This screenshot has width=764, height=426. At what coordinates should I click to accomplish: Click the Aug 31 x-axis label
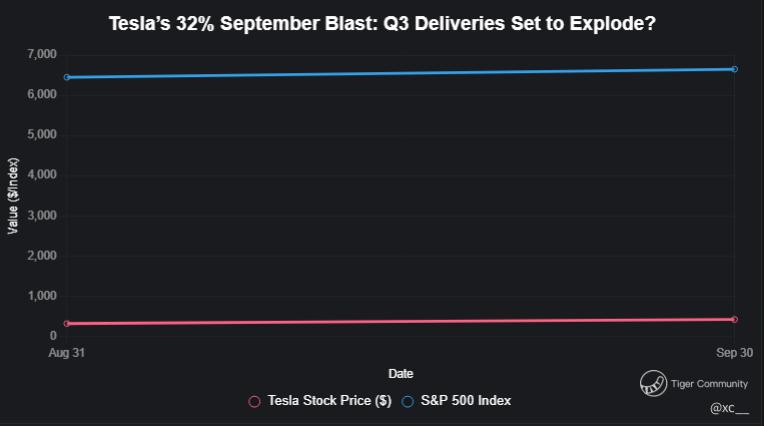point(67,353)
